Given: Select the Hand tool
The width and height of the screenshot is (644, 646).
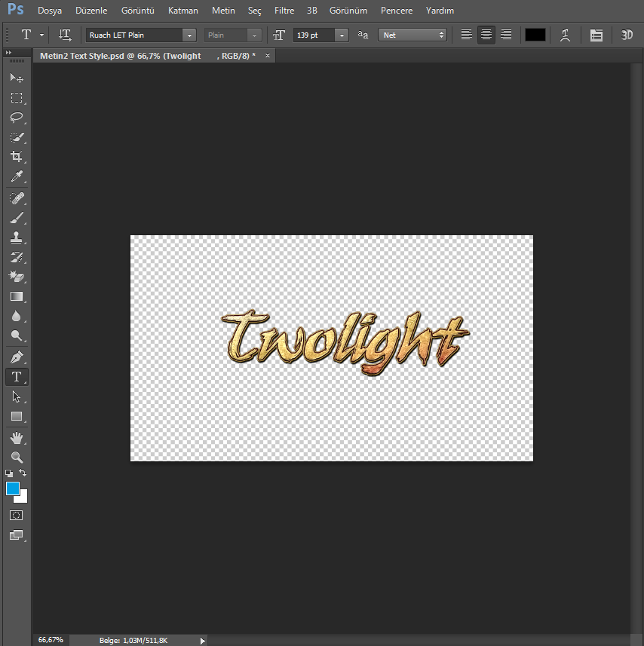Looking at the screenshot, I should 17,437.
